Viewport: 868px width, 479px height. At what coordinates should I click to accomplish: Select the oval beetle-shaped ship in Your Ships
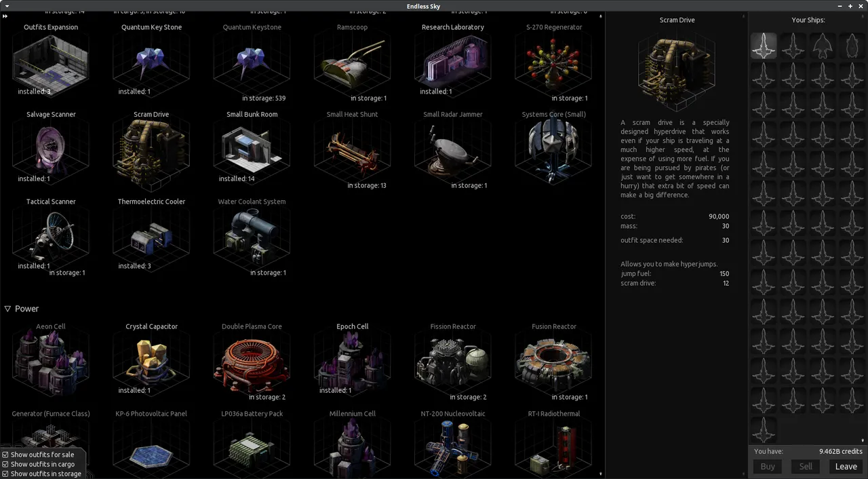(852, 45)
